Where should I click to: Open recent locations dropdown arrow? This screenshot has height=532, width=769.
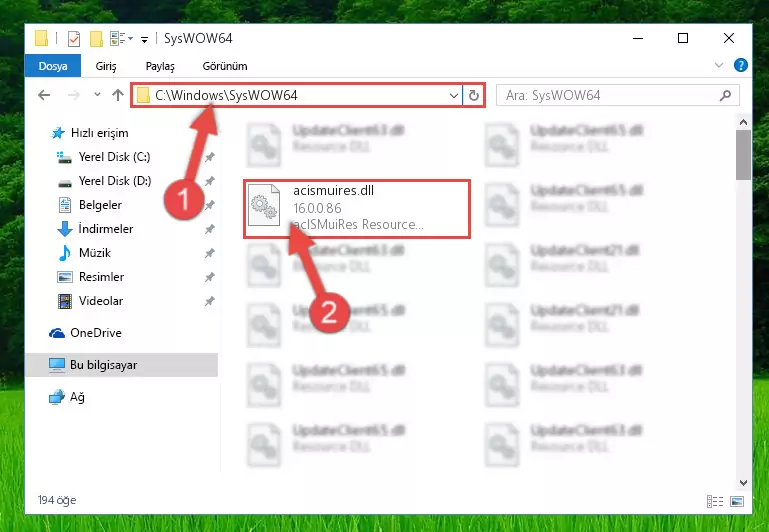pyautogui.click(x=97, y=94)
